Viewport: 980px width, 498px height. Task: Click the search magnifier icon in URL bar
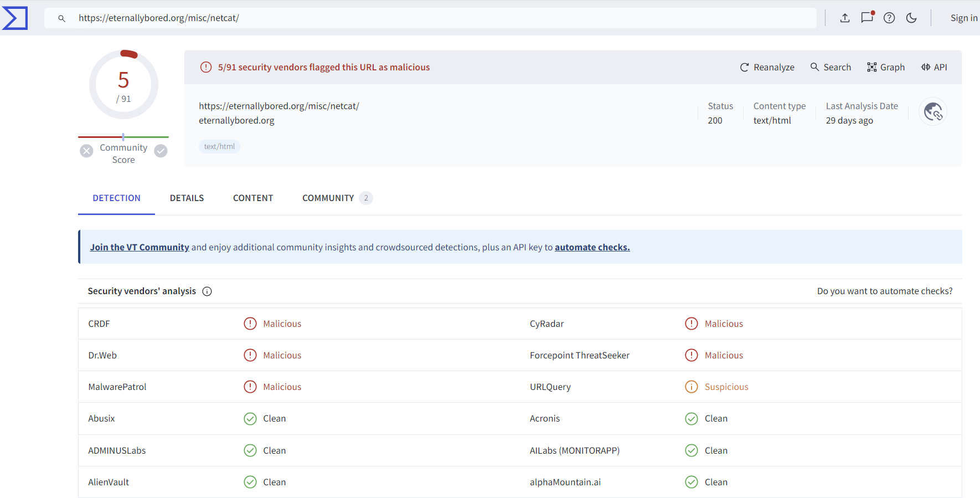[x=62, y=18]
